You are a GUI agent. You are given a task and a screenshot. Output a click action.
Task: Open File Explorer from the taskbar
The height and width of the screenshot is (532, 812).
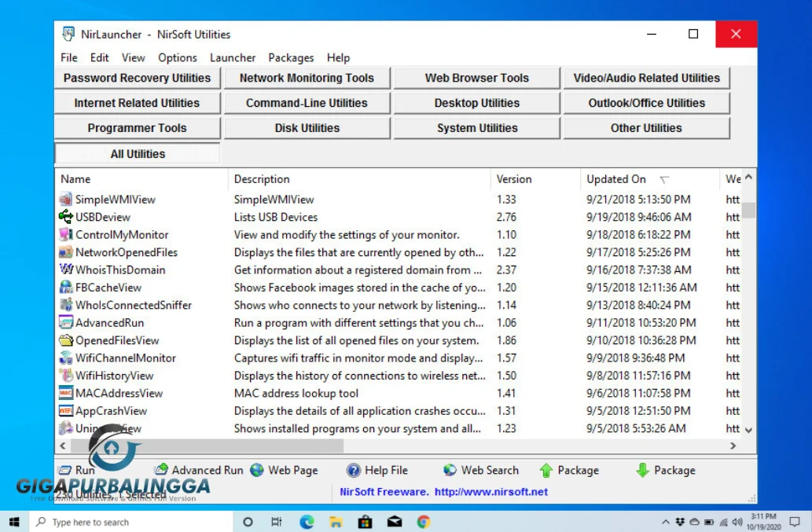(336, 522)
